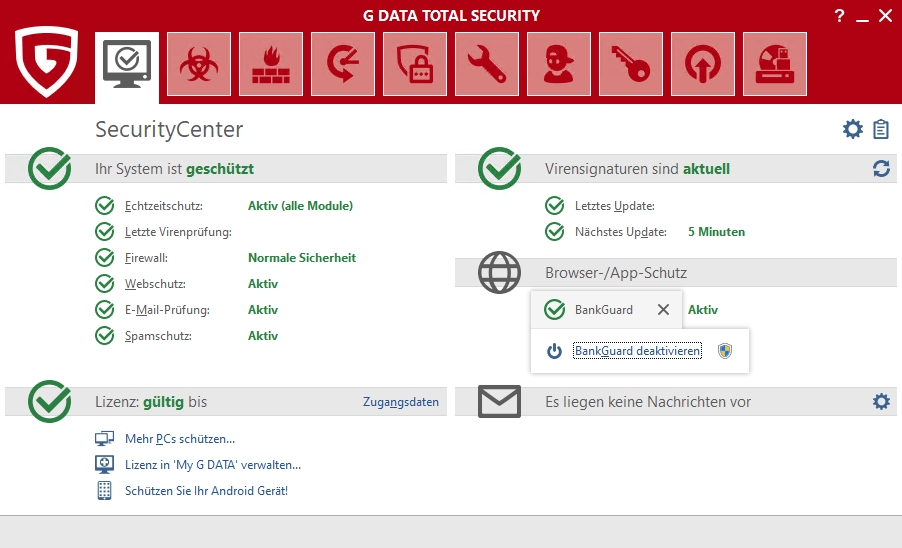The image size is (902, 548).
Task: Open the protocols clipboard icon
Action: coord(881,129)
